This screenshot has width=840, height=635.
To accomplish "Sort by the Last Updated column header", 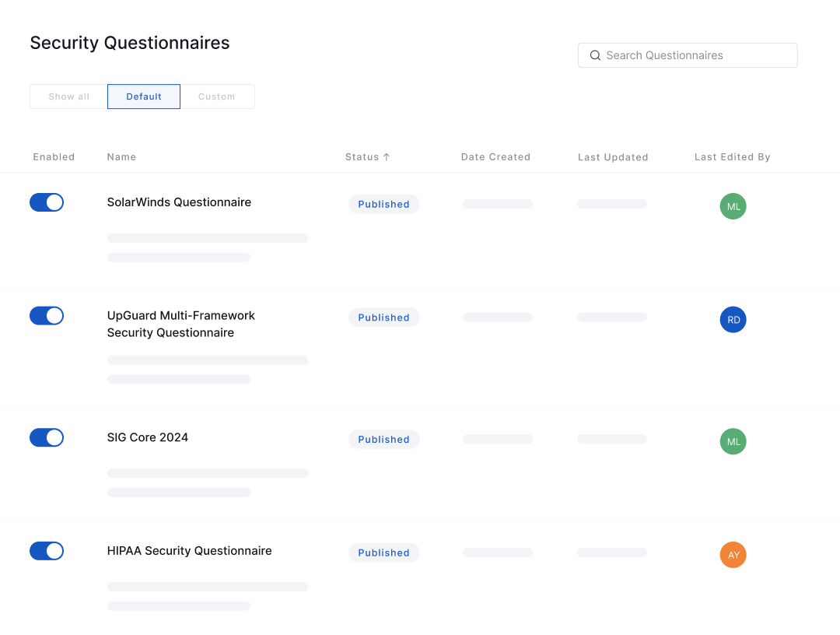I will [613, 156].
